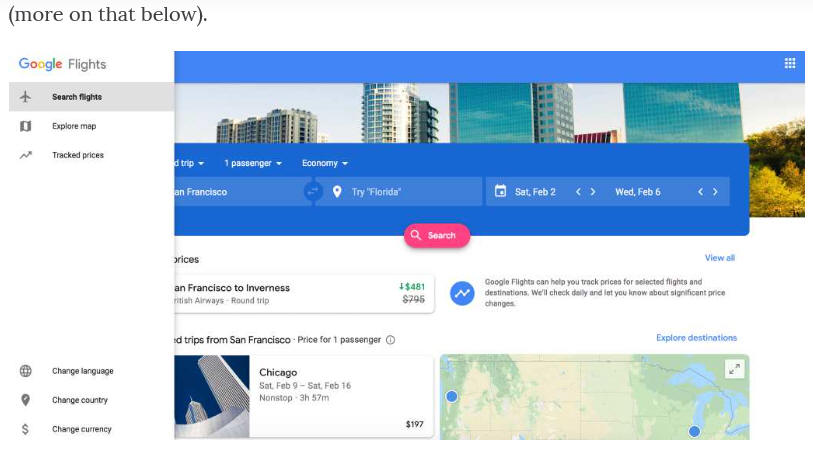This screenshot has width=813, height=451.
Task: Click the Wed, Feb 6 return date
Action: tap(638, 192)
